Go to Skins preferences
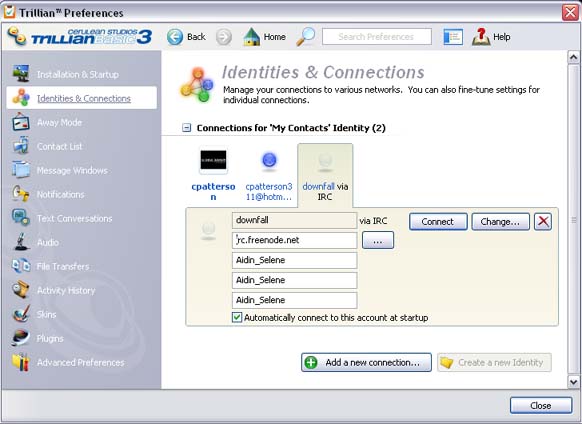This screenshot has height=424, width=582. [x=46, y=314]
